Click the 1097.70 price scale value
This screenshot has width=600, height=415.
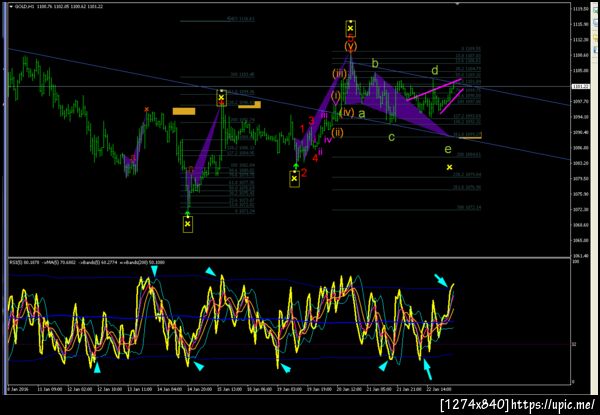point(580,101)
